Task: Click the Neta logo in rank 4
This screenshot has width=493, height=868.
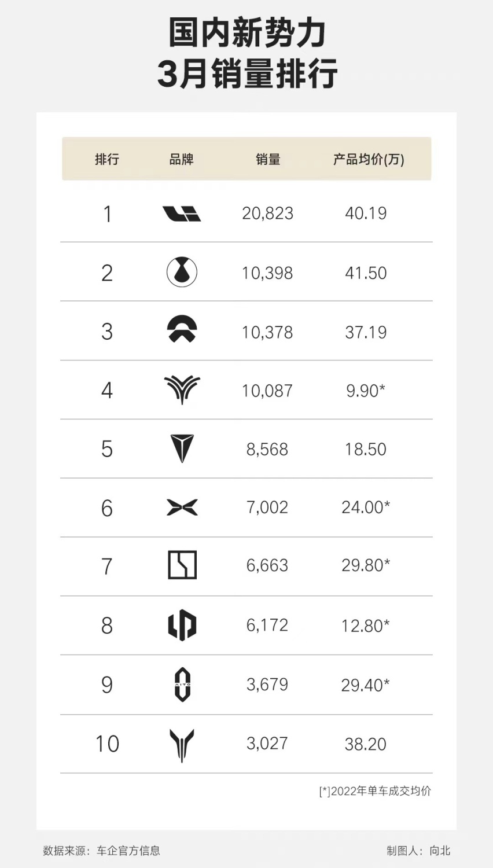Action: (182, 389)
